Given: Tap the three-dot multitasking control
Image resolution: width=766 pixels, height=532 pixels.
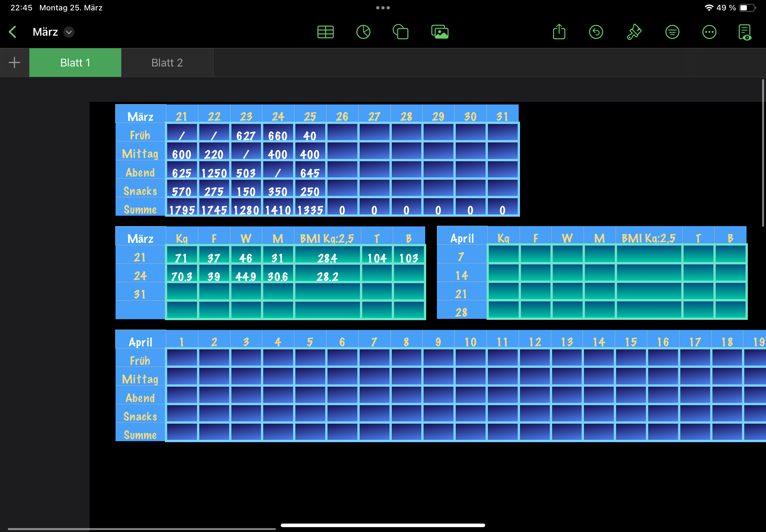Looking at the screenshot, I should point(383,8).
